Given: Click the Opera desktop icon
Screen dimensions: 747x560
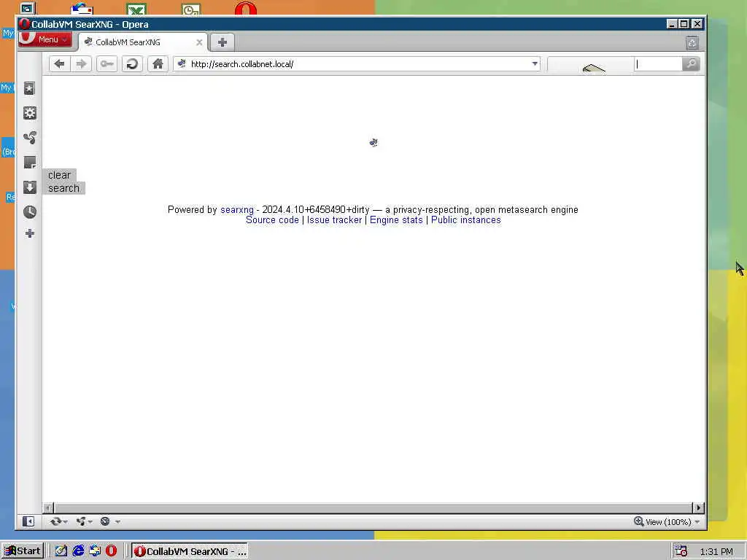Looking at the screenshot, I should point(246,8).
